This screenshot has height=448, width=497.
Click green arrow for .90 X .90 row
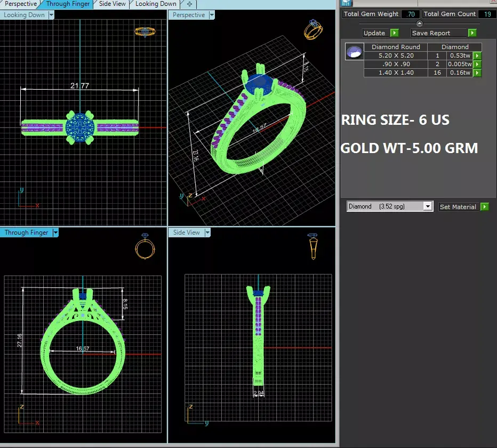coord(477,65)
